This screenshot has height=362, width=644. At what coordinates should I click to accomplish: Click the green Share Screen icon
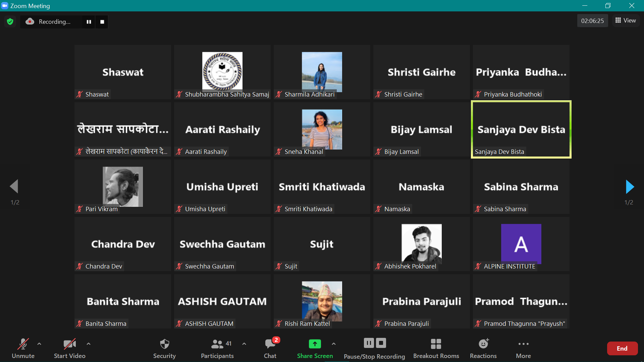[315, 344]
